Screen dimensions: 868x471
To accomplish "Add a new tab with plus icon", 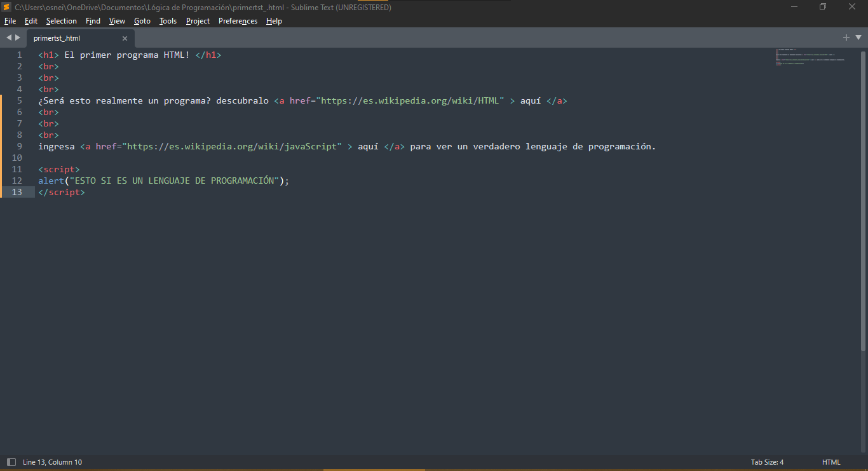I will (846, 38).
